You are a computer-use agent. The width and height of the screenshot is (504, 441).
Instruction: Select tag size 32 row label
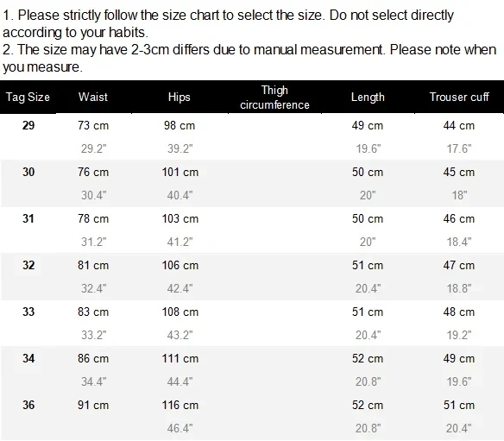coord(28,265)
